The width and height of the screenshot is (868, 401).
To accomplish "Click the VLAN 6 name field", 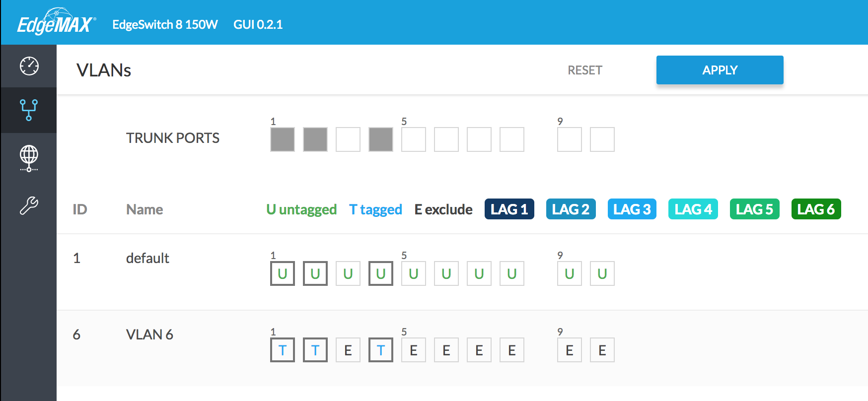I will click(x=149, y=334).
